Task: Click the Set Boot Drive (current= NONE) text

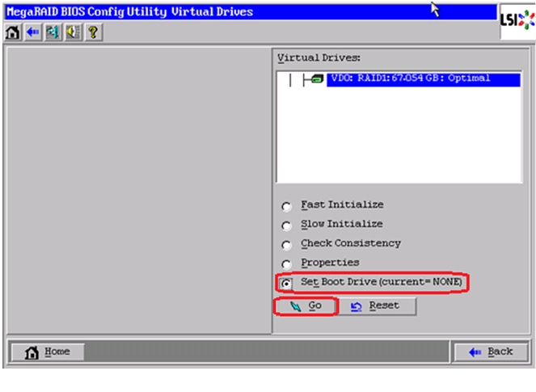Action: [x=381, y=282]
